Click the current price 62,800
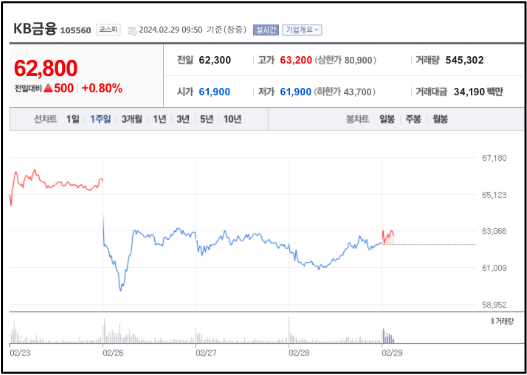Screen dimensions: 527x375 (x=46, y=68)
